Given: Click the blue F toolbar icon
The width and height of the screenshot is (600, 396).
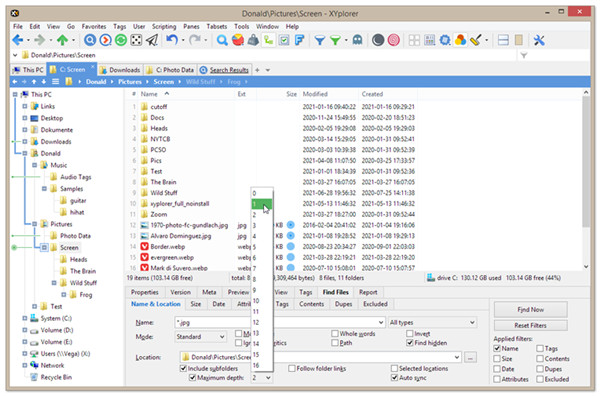Looking at the screenshot, I should (x=299, y=40).
